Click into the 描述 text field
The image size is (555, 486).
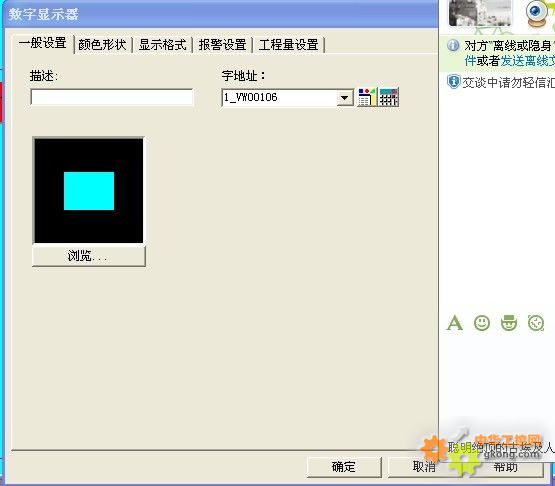[x=112, y=97]
